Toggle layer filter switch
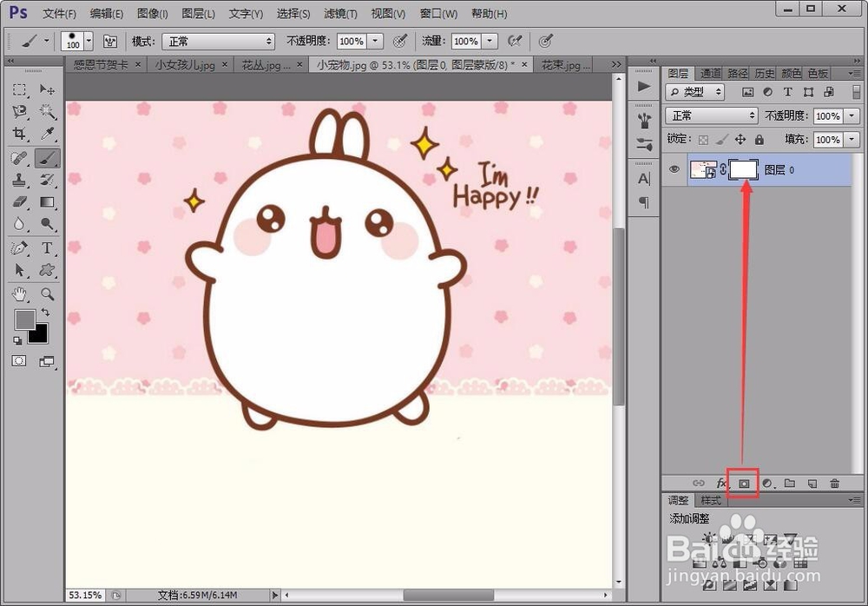The image size is (868, 606). [857, 92]
